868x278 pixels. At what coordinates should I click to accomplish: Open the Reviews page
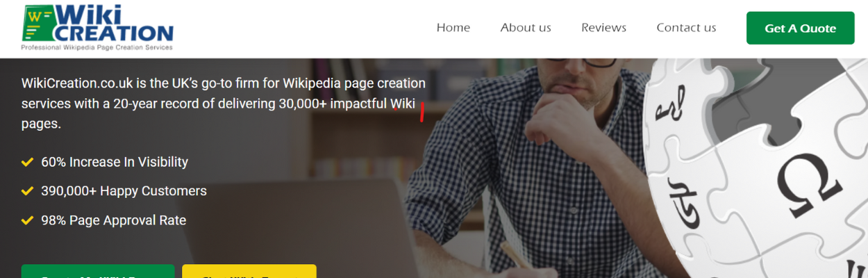click(x=604, y=28)
